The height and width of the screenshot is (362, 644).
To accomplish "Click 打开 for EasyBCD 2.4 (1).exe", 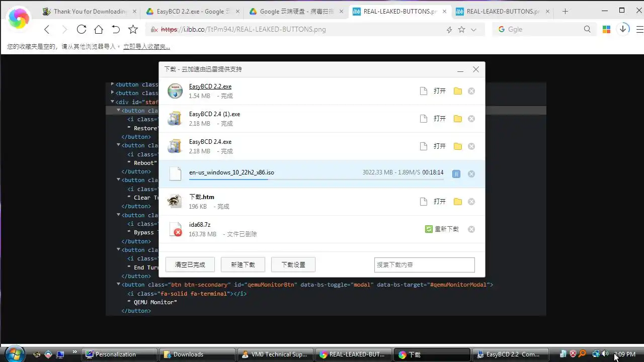I will pyautogui.click(x=440, y=119).
